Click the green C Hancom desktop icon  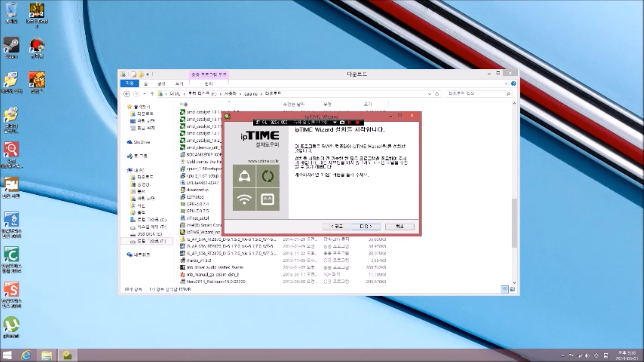point(11,260)
